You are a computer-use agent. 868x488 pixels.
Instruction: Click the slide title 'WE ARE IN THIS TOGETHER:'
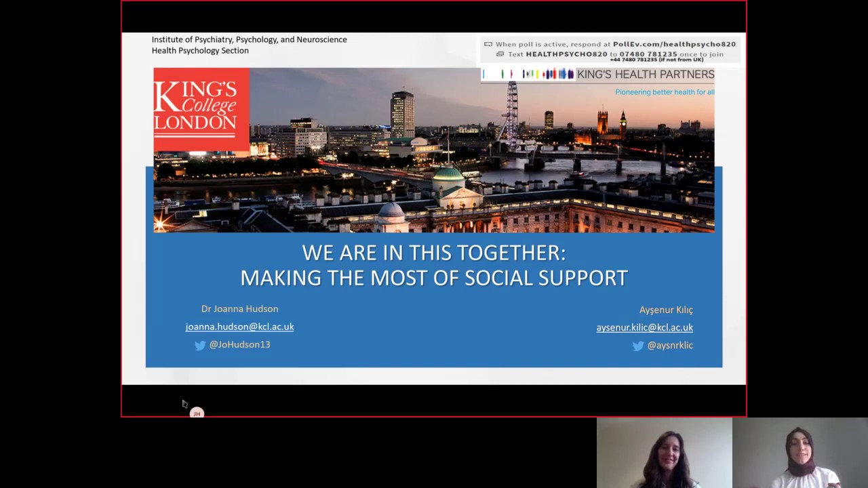[x=434, y=253]
